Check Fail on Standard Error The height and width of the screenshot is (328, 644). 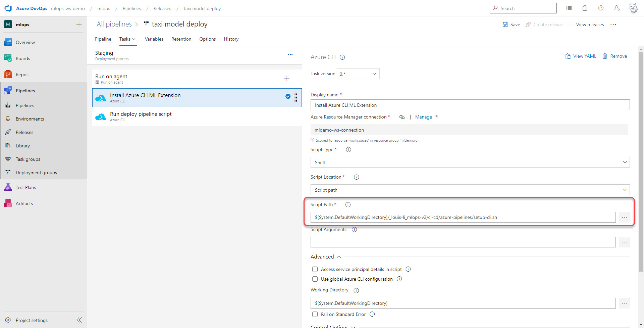[x=315, y=314]
